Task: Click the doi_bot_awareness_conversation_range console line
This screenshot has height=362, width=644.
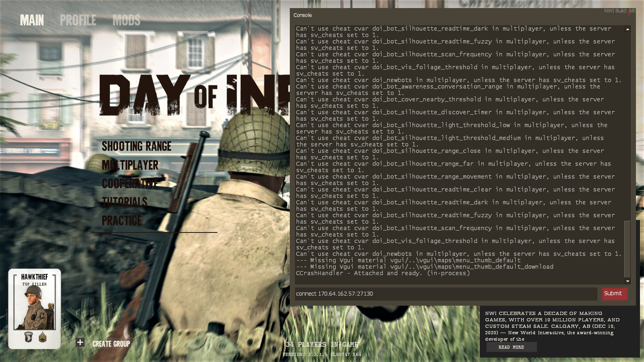Action: pyautogui.click(x=448, y=90)
